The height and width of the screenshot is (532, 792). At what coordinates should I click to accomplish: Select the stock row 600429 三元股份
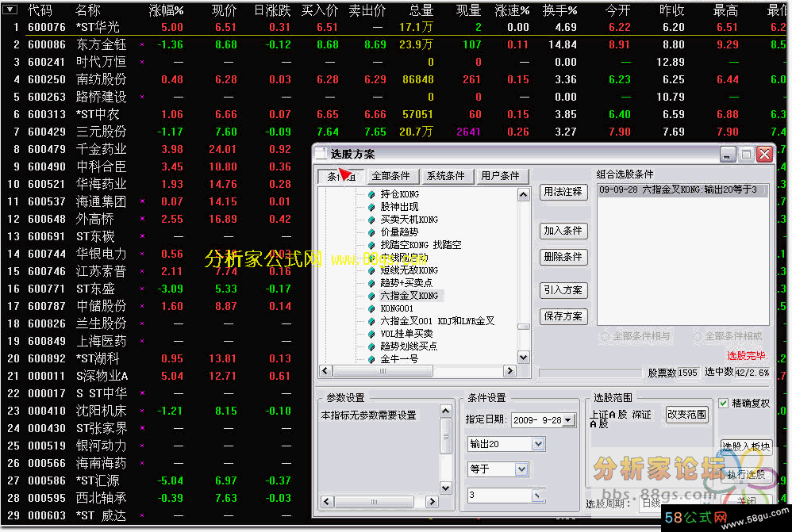396,132
